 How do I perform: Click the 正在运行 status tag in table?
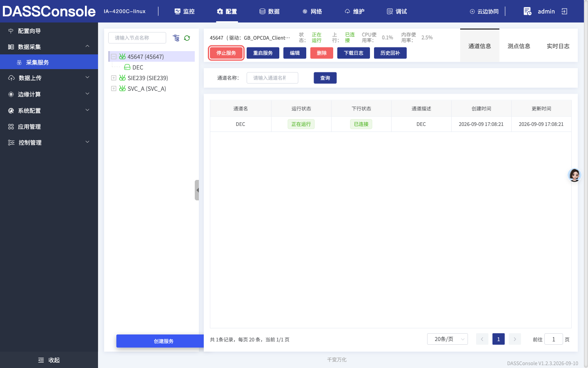pos(301,124)
